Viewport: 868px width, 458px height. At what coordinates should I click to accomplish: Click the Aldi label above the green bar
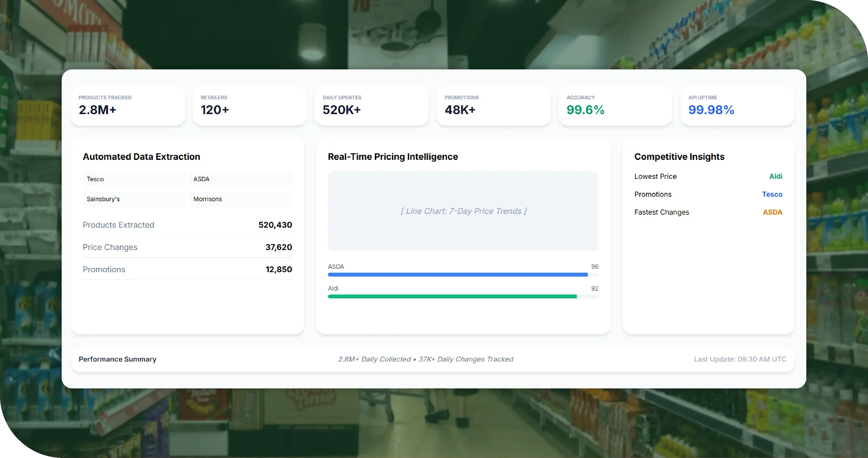point(333,289)
